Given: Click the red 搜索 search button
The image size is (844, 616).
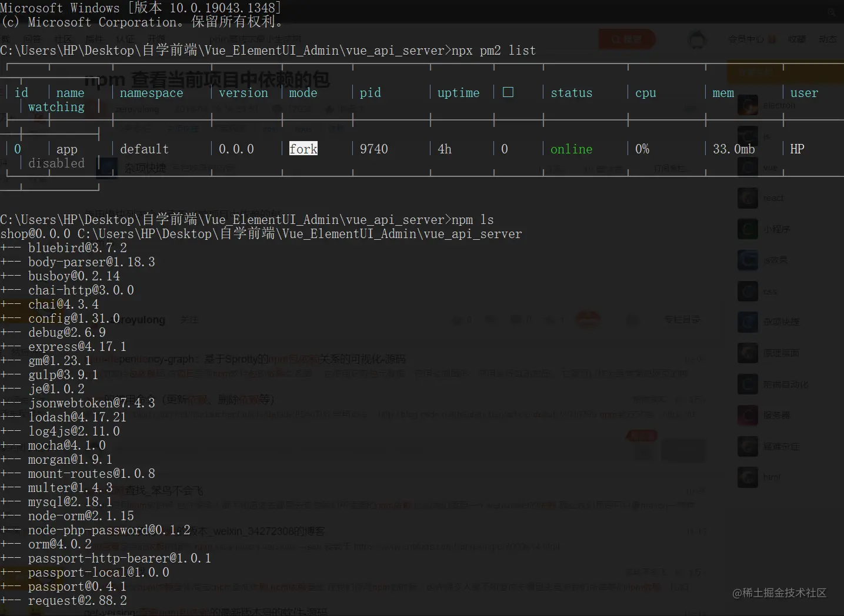Looking at the screenshot, I should [x=626, y=39].
